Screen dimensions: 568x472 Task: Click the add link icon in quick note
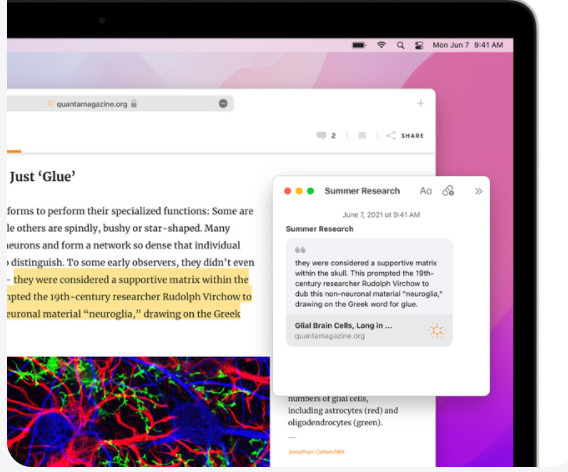pos(448,191)
